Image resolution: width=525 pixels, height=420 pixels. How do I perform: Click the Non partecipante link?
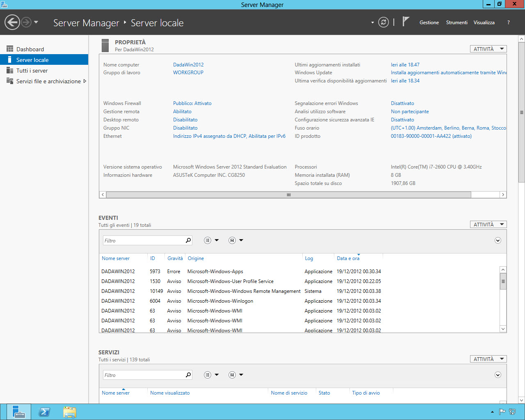(x=410, y=112)
